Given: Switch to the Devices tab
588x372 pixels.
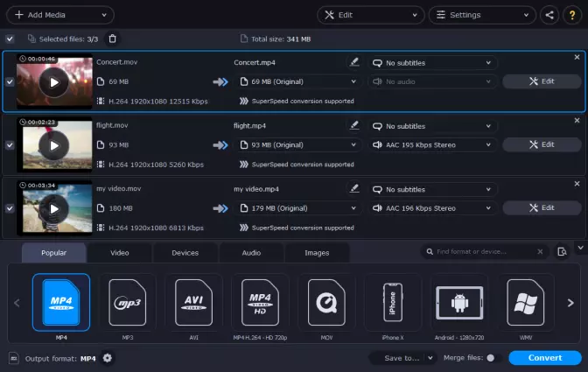Looking at the screenshot, I should [185, 253].
